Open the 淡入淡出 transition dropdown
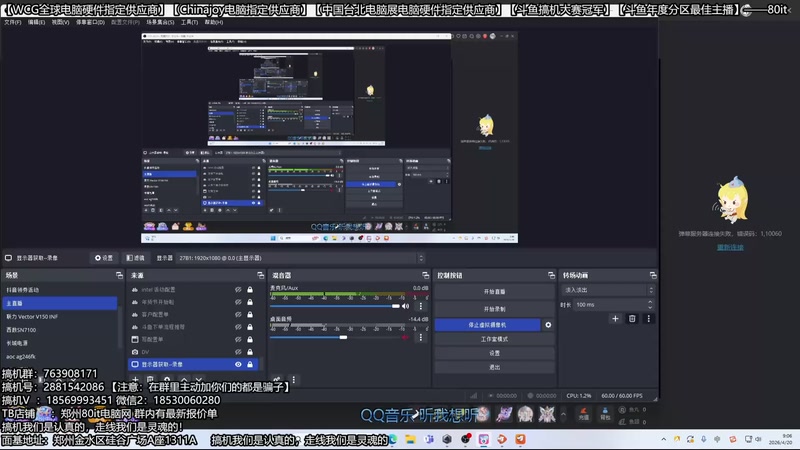Viewport: 800px width, 450px height. pyautogui.click(x=608, y=290)
